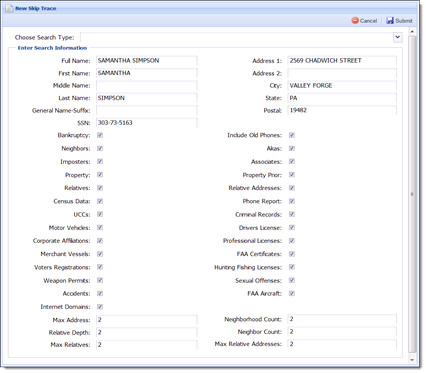Click the City input field
Image resolution: width=426 pixels, height=373 pixels.
(342, 85)
